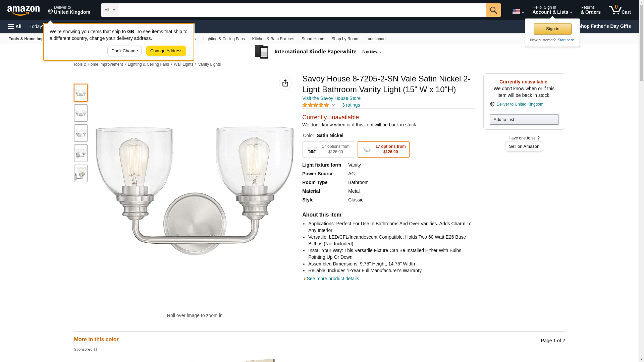Click the Amazon logo
644x362 pixels.
click(x=23, y=10)
